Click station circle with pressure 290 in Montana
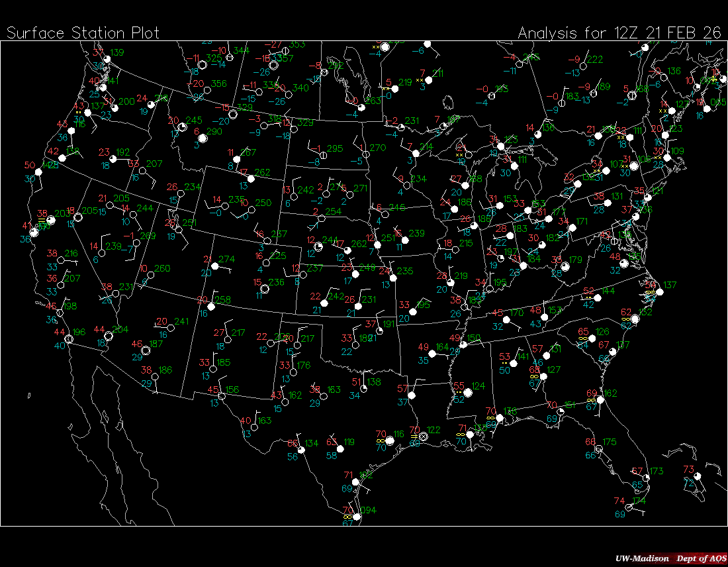The height and width of the screenshot is (567, 728). (203, 139)
